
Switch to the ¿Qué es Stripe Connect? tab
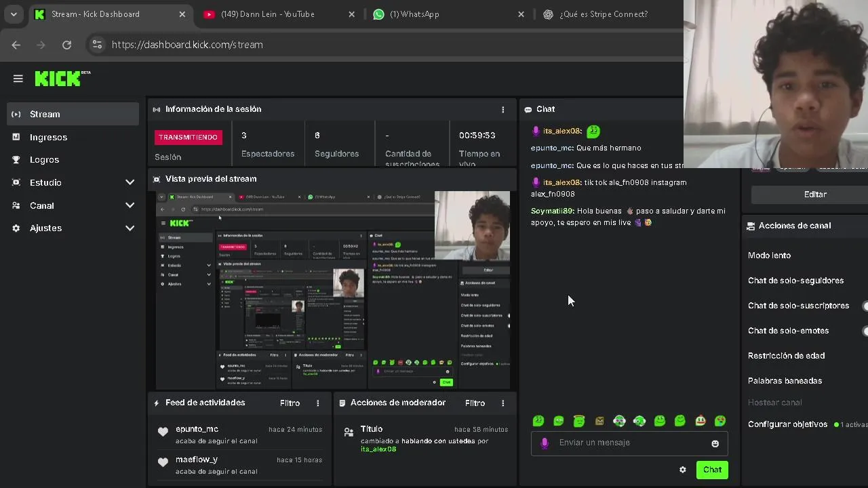click(x=604, y=14)
